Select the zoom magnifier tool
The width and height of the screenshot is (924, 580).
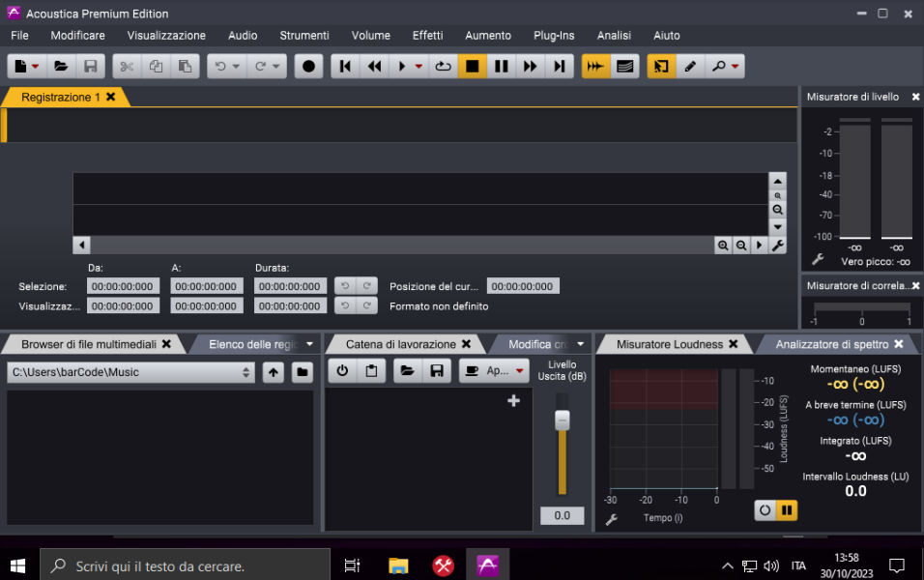tap(718, 67)
